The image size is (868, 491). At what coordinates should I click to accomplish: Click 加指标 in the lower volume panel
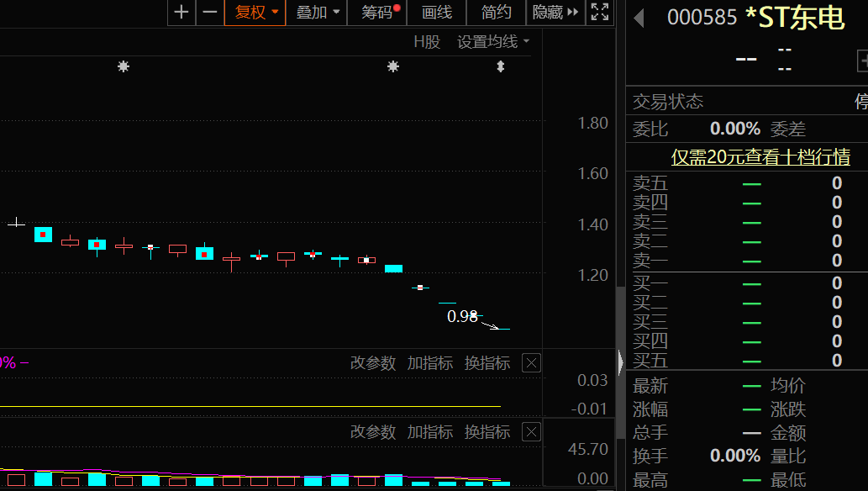coord(430,432)
